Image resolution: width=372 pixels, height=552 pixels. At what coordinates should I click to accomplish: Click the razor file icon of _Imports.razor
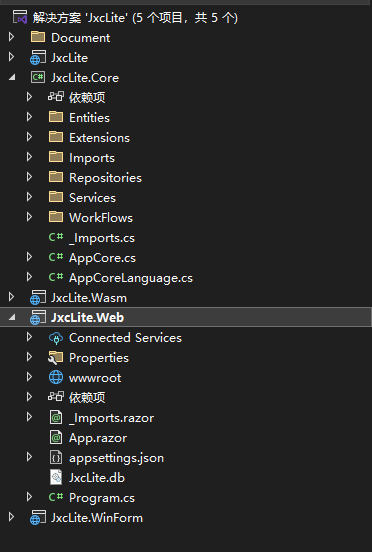tap(56, 418)
